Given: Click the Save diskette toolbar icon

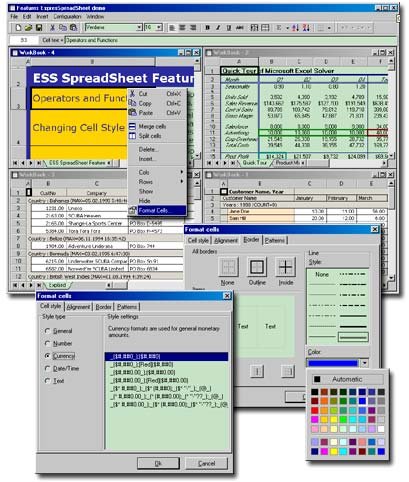Looking at the screenshot, I should pyautogui.click(x=39, y=28).
